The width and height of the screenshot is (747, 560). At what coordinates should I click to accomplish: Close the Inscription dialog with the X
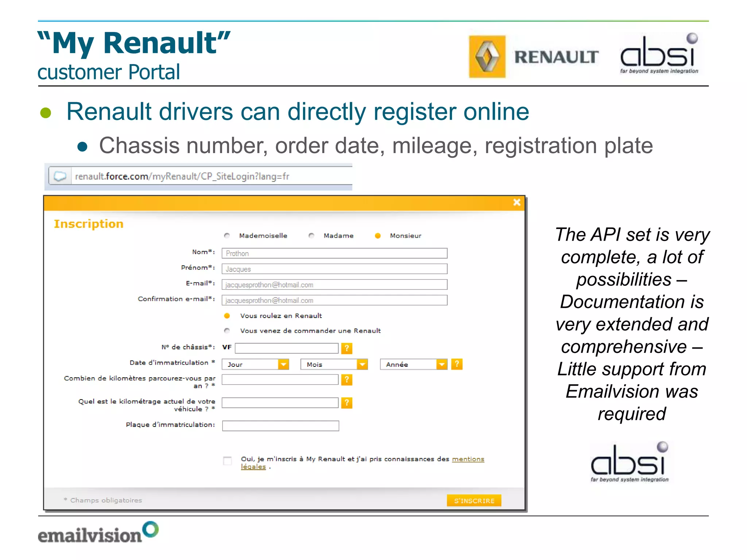pos(516,202)
